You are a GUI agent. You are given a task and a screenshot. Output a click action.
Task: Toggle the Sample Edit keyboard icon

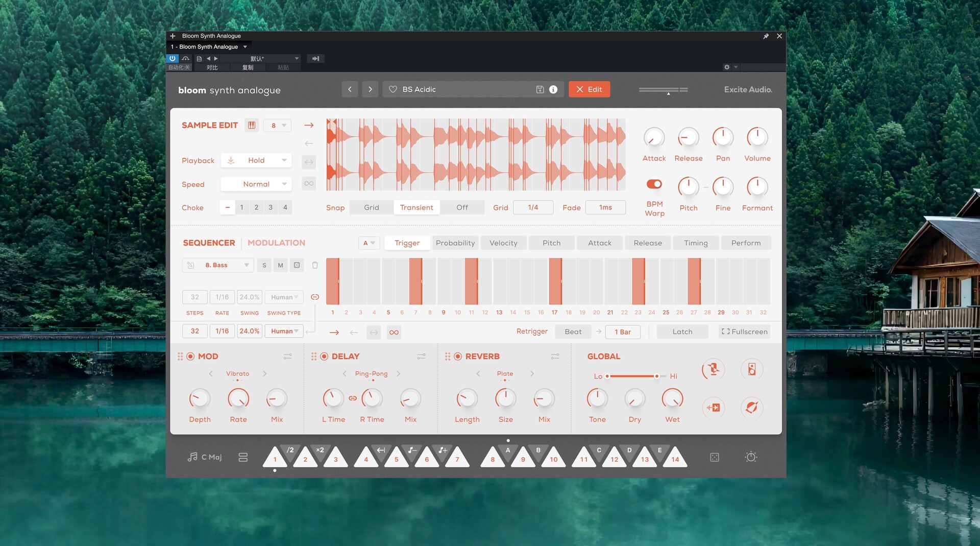click(x=252, y=125)
